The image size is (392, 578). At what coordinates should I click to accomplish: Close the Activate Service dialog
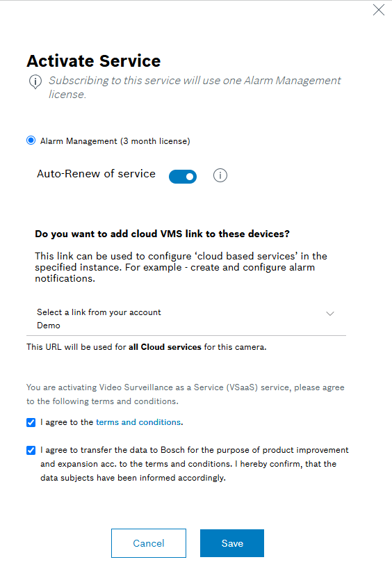378,10
